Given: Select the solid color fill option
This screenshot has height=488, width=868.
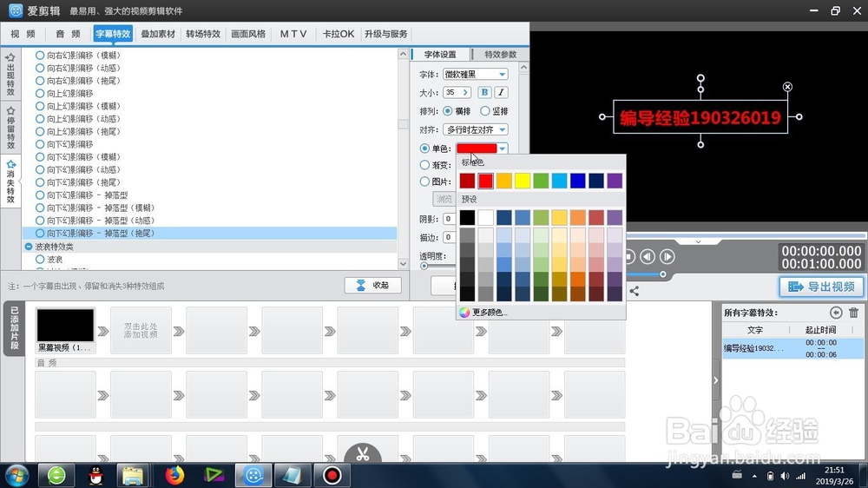Looking at the screenshot, I should [424, 148].
